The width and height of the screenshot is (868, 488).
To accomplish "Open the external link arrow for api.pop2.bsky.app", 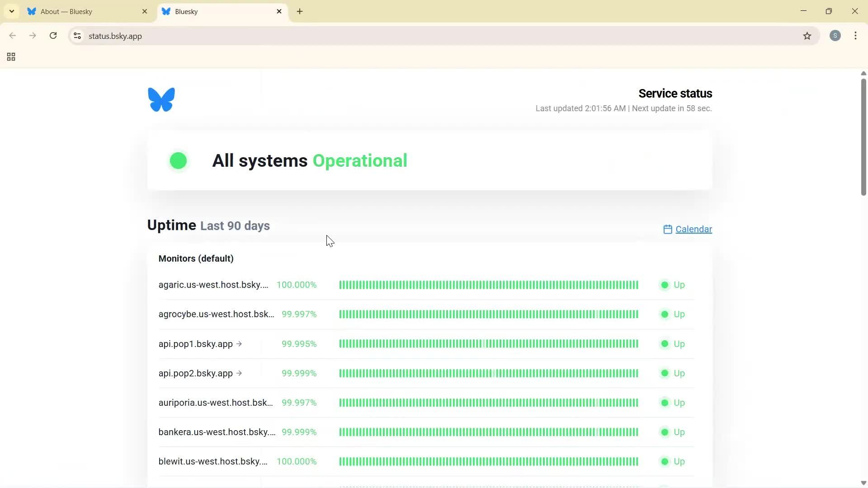I will pos(240,373).
